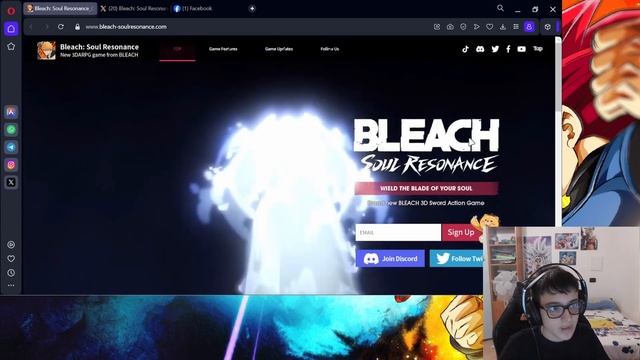Click the Join Discord button
640x360 pixels.
390,258
